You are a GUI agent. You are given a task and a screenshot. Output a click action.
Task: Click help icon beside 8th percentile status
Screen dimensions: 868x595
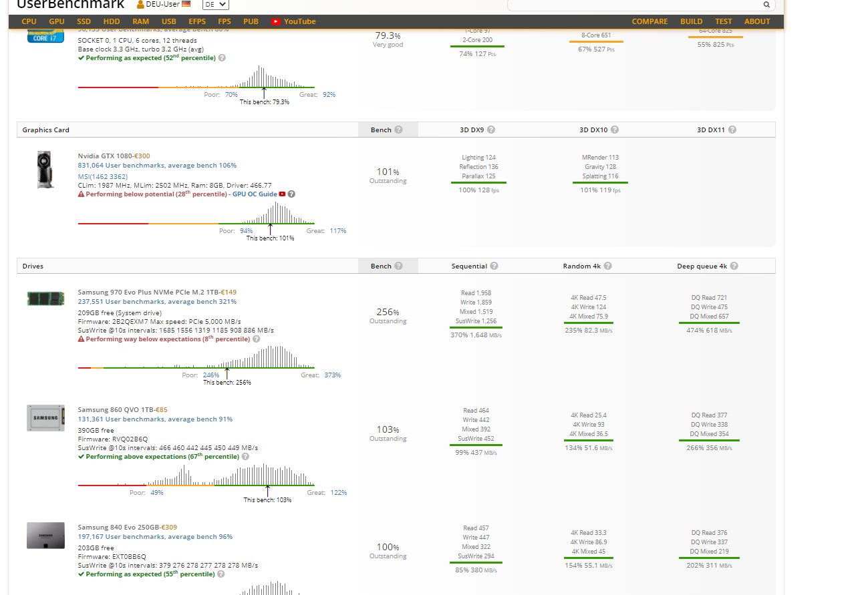coord(257,339)
